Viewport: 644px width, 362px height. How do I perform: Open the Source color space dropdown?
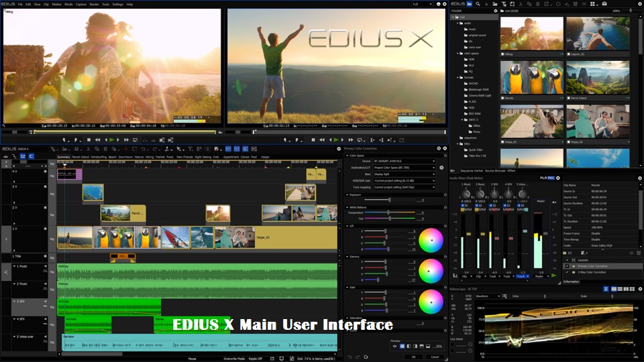404,162
